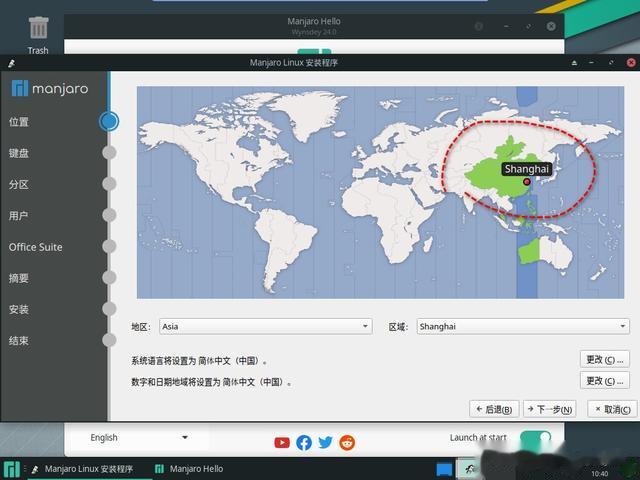Screen dimensions: 640x480
Task: Switch to Manjaro Linux 安装程序 taskbar entry
Action: point(83,469)
